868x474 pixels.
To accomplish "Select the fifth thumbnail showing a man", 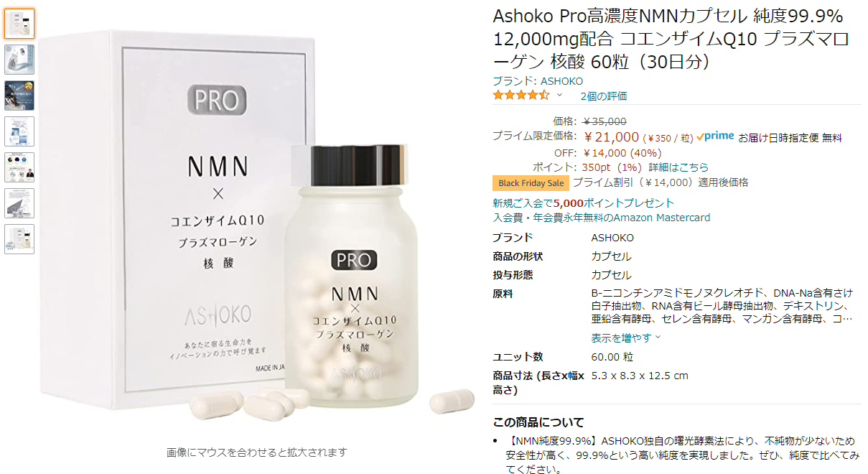I will click(19, 167).
